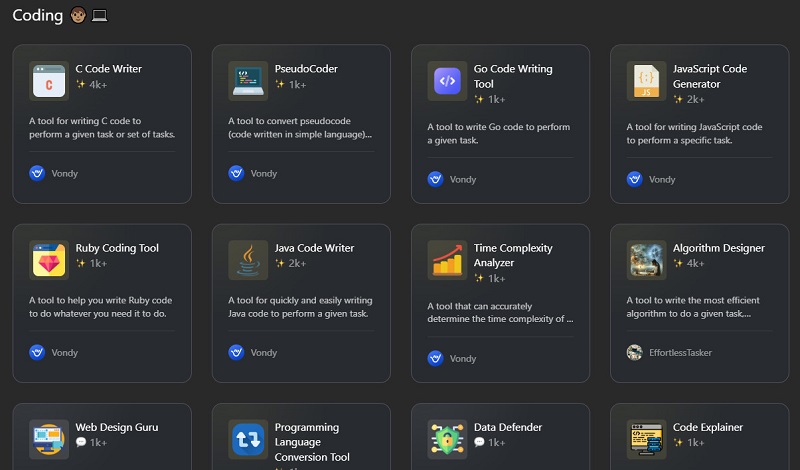800x470 pixels.
Task: Click the Java Code Writer coffee icon
Action: 248,260
